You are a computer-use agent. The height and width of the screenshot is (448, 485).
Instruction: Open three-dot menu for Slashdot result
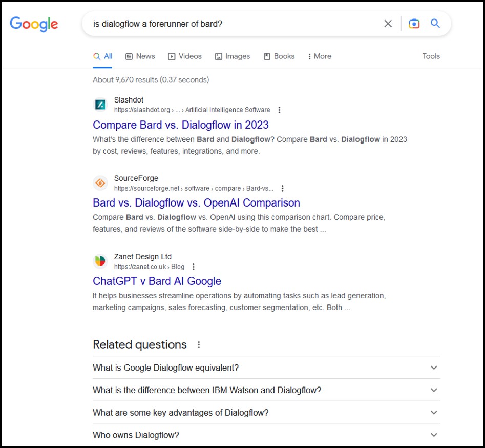279,110
